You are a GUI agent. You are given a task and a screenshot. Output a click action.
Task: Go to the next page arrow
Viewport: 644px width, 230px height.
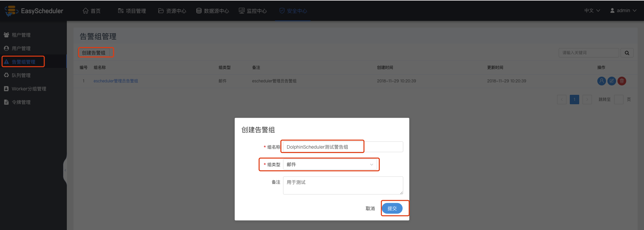pyautogui.click(x=587, y=100)
